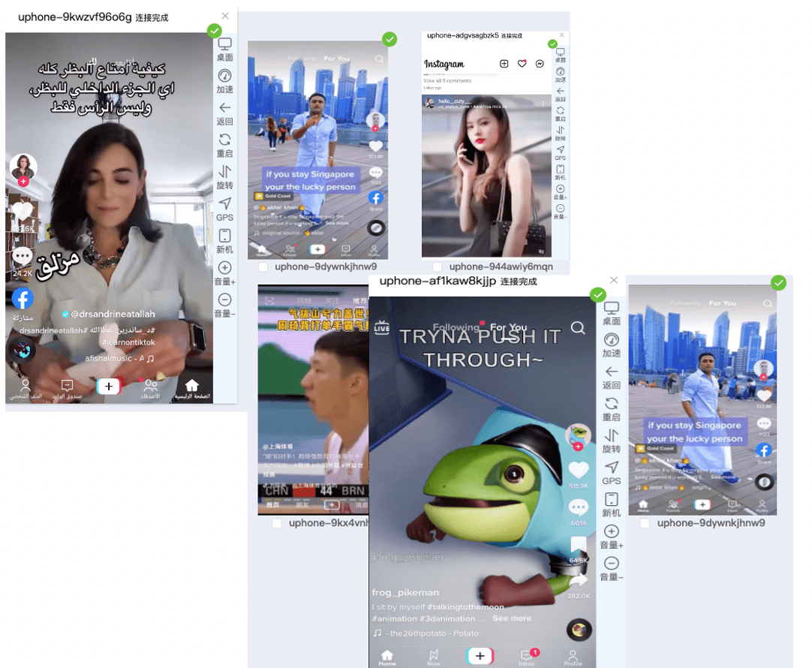Image resolution: width=812 pixels, height=668 pixels.
Task: Open Instagram messenger icon in the header
Action: (x=540, y=65)
